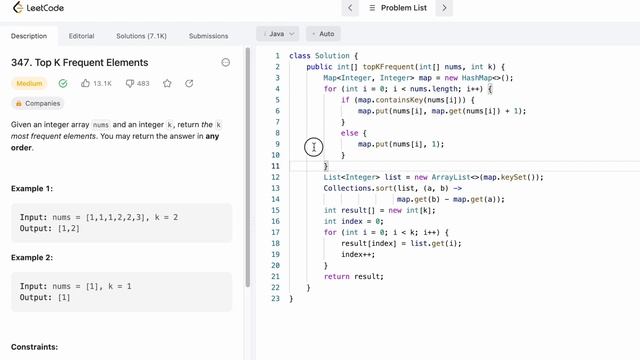Click 'Input: nums = [1], k = 1'

[x=76, y=286]
